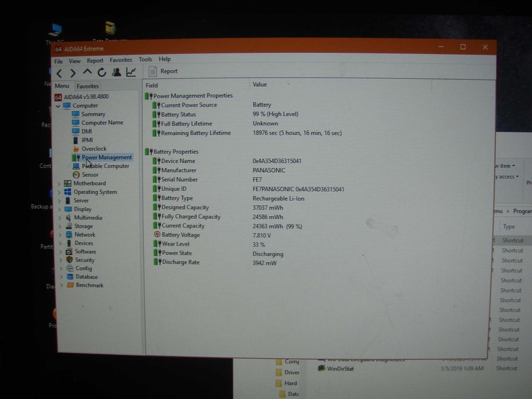Click Type column header in Explorer window
This screenshot has height=399, width=532.
point(509,227)
